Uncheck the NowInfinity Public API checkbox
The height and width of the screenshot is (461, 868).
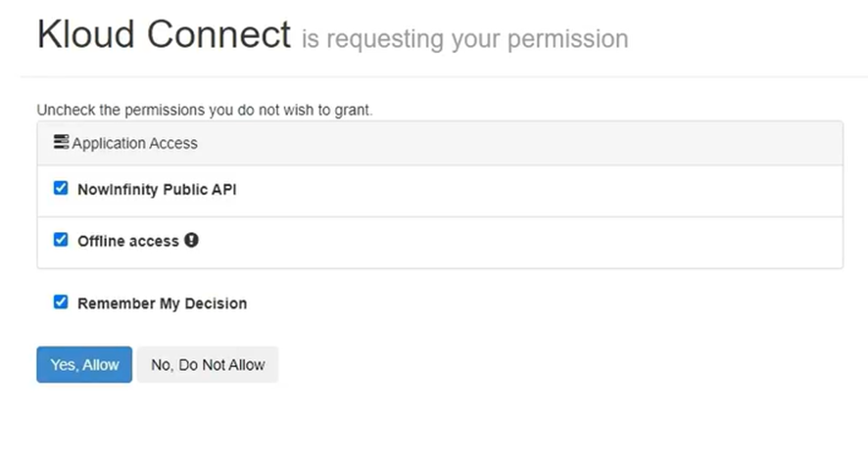[x=61, y=189]
